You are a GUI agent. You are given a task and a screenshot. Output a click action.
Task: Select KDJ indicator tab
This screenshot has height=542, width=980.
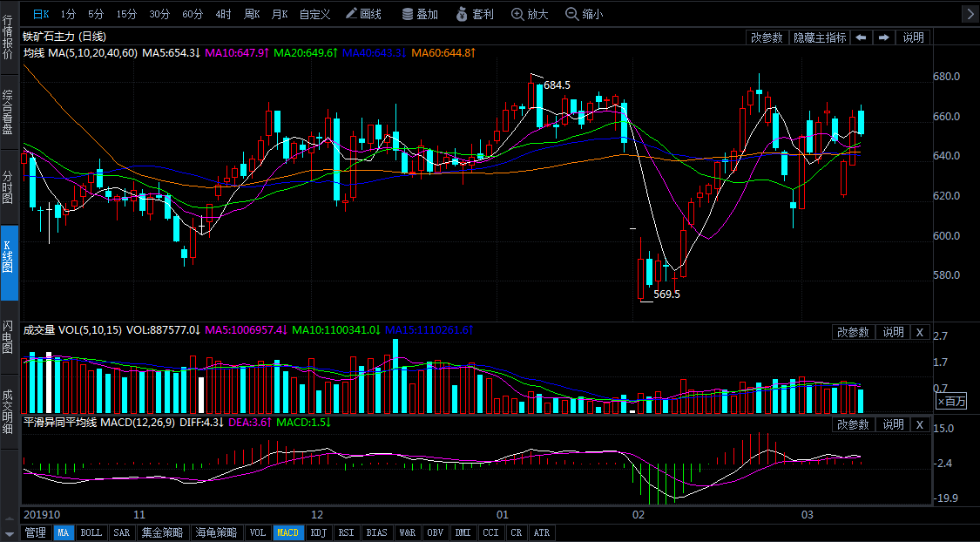(x=319, y=532)
